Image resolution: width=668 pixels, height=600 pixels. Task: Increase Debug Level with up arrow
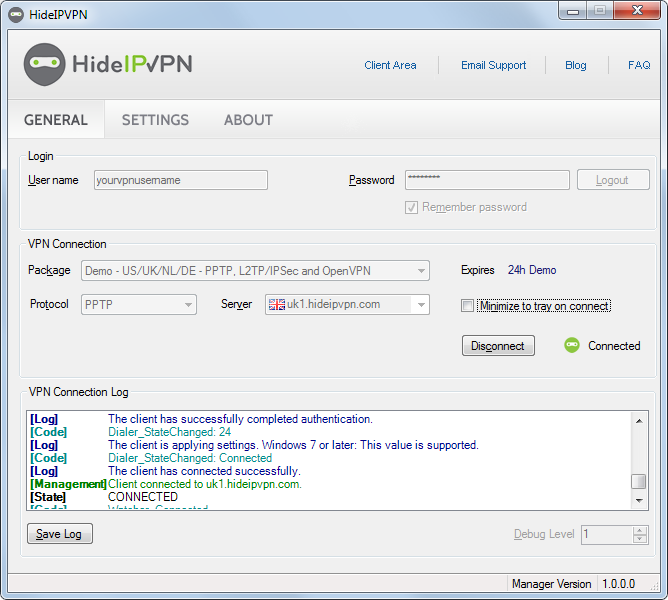[639, 530]
